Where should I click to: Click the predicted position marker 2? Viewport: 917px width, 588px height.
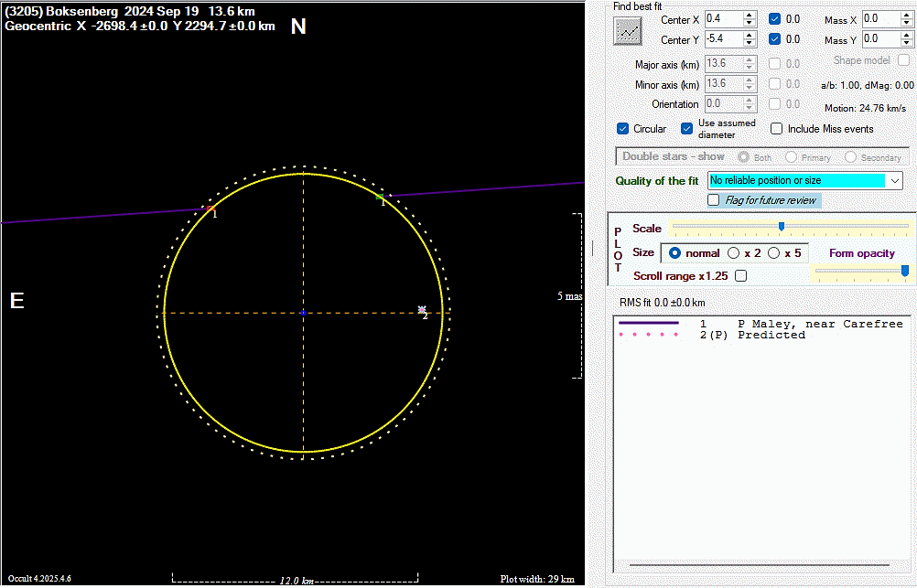click(x=422, y=309)
